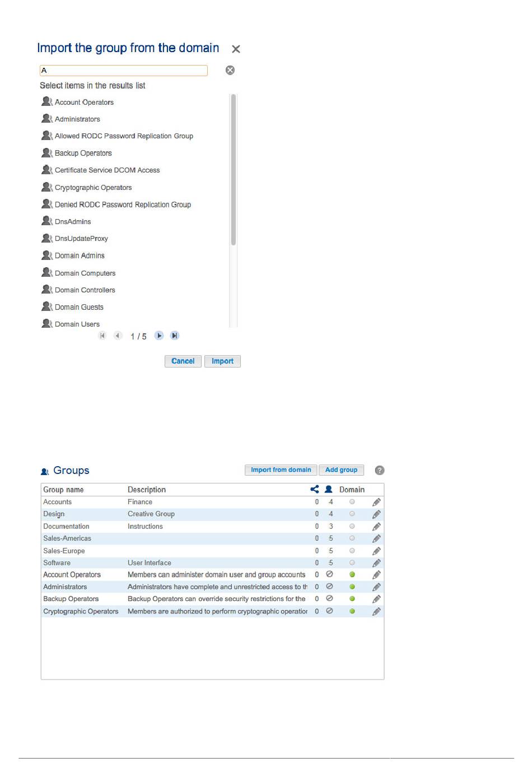This screenshot has height=772, width=532.
Task: Click Account Operators row in Groups table
Action: [212, 575]
